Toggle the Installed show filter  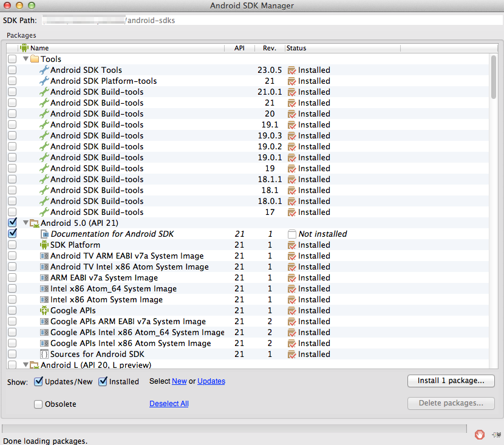(x=103, y=381)
